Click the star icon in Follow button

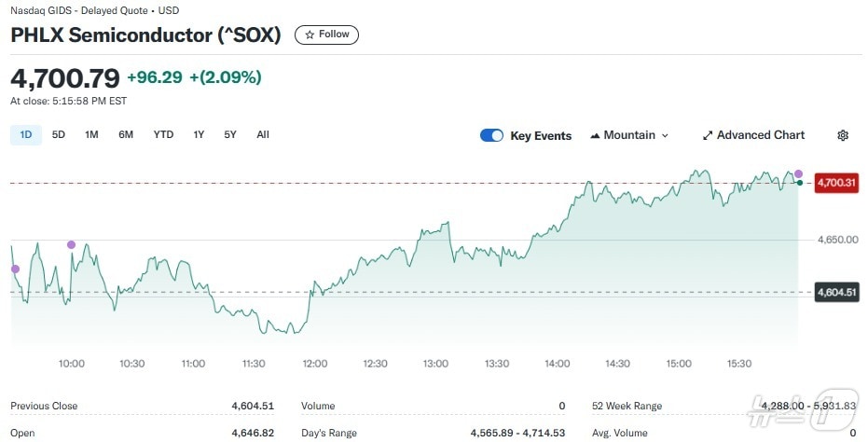coord(310,35)
